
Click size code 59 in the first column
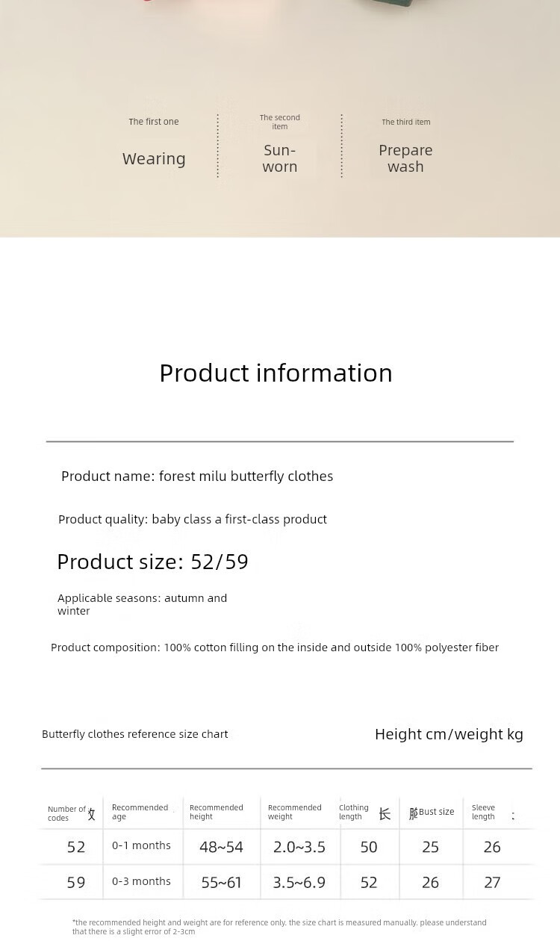pos(76,883)
